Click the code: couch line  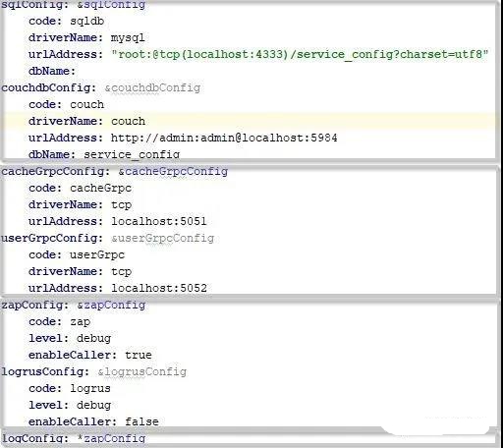point(66,105)
